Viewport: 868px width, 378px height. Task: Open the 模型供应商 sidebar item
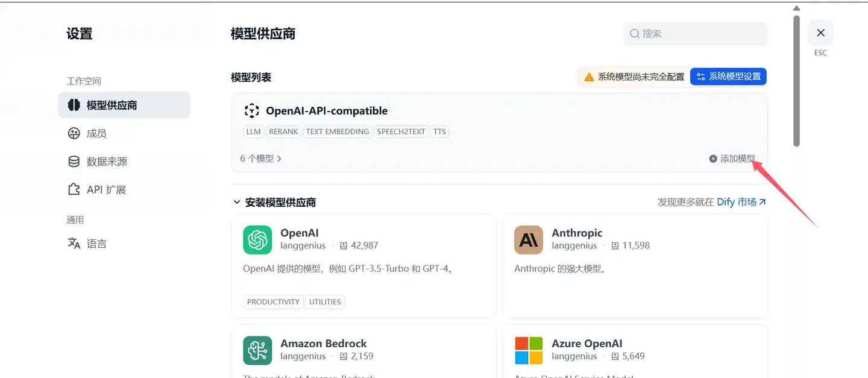pos(124,105)
